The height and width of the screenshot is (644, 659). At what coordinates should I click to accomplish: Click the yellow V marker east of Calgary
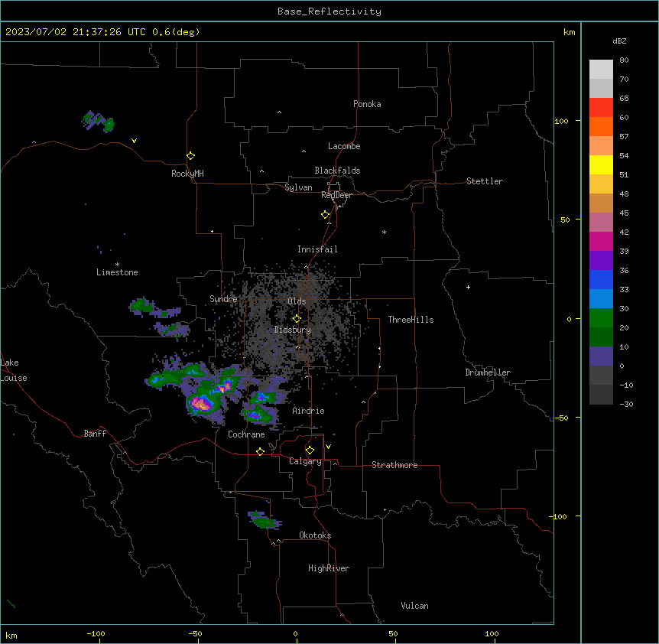(x=328, y=447)
